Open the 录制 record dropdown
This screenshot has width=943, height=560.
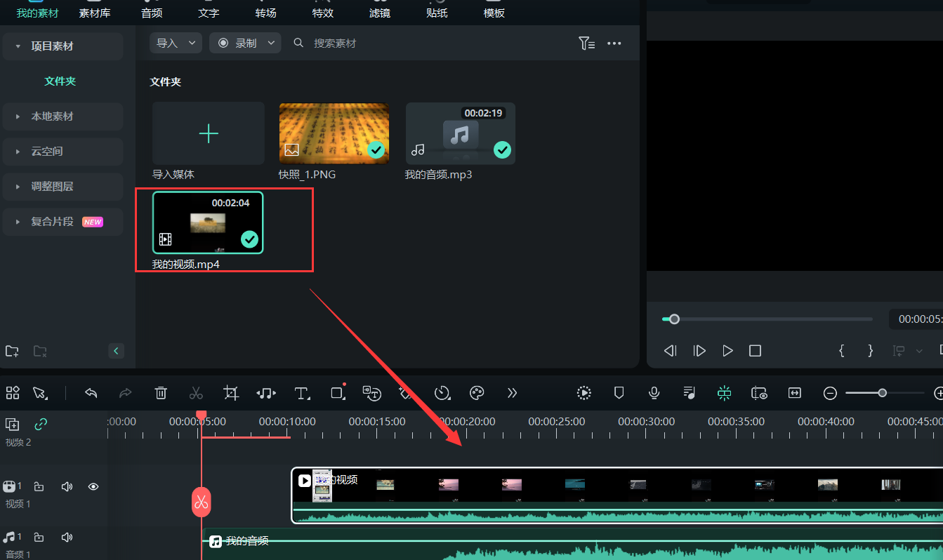click(245, 44)
